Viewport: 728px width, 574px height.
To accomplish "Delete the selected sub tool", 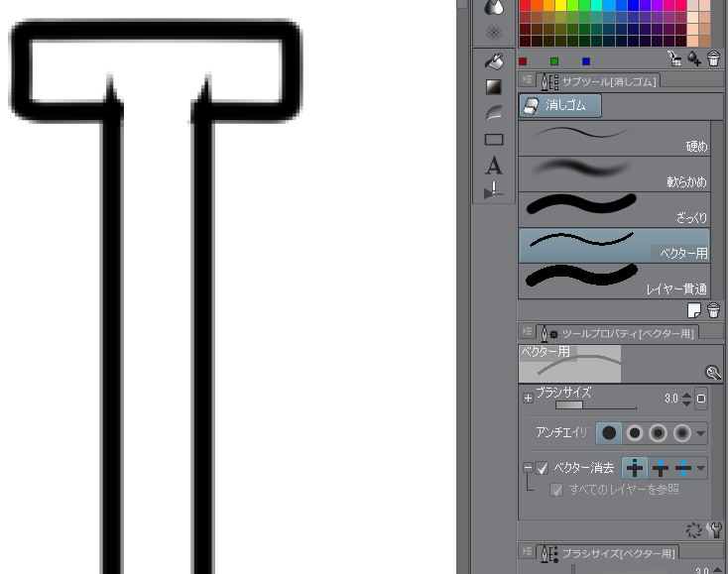I will pyautogui.click(x=713, y=310).
